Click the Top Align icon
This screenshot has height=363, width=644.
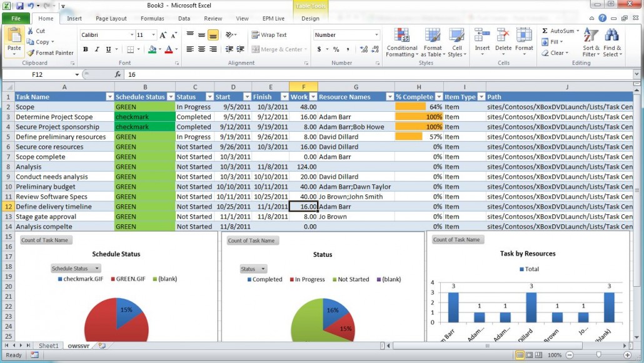pos(189,35)
